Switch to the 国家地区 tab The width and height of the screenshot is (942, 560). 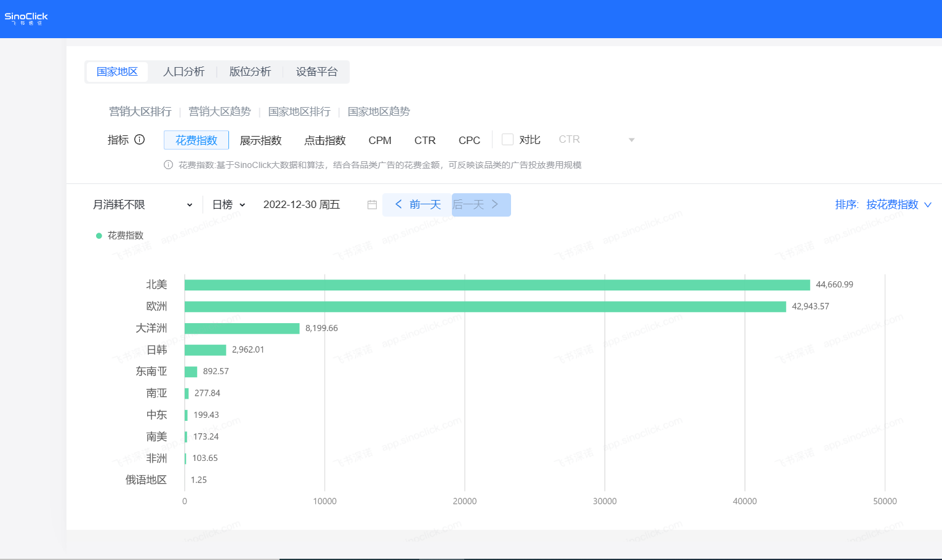(117, 72)
